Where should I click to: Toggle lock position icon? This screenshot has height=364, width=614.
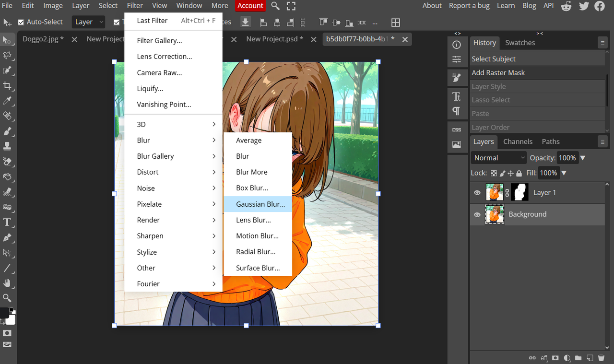511,173
